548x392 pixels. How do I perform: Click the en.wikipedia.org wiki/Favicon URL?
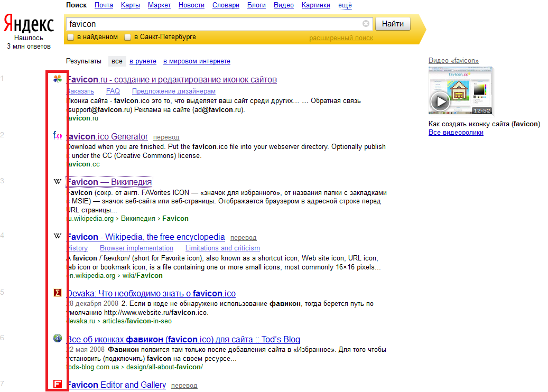(115, 276)
